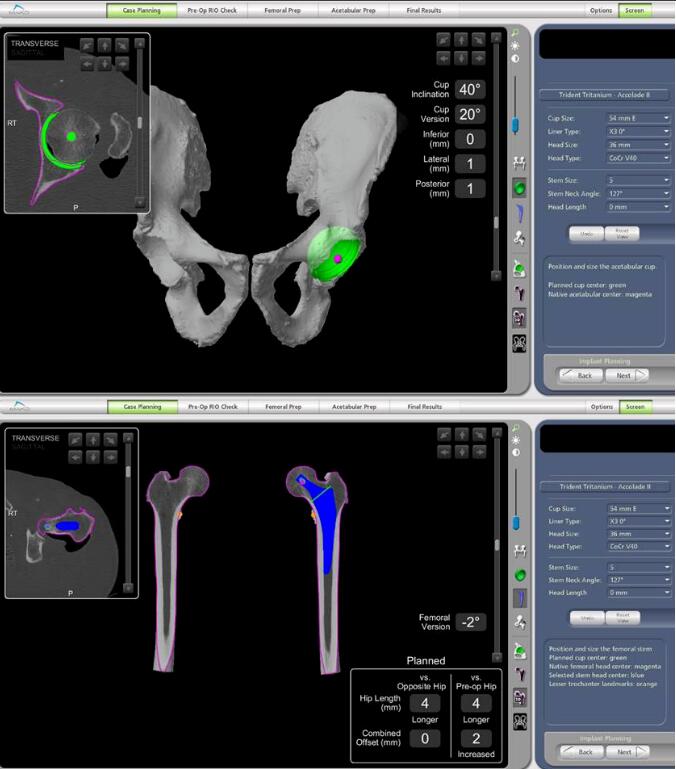Toggle SAGITTAL view in upper inset panel
The width and height of the screenshot is (676, 769).
[30, 54]
